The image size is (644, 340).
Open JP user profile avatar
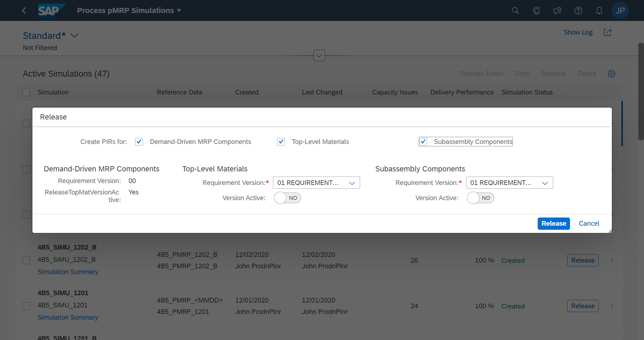[x=620, y=11]
